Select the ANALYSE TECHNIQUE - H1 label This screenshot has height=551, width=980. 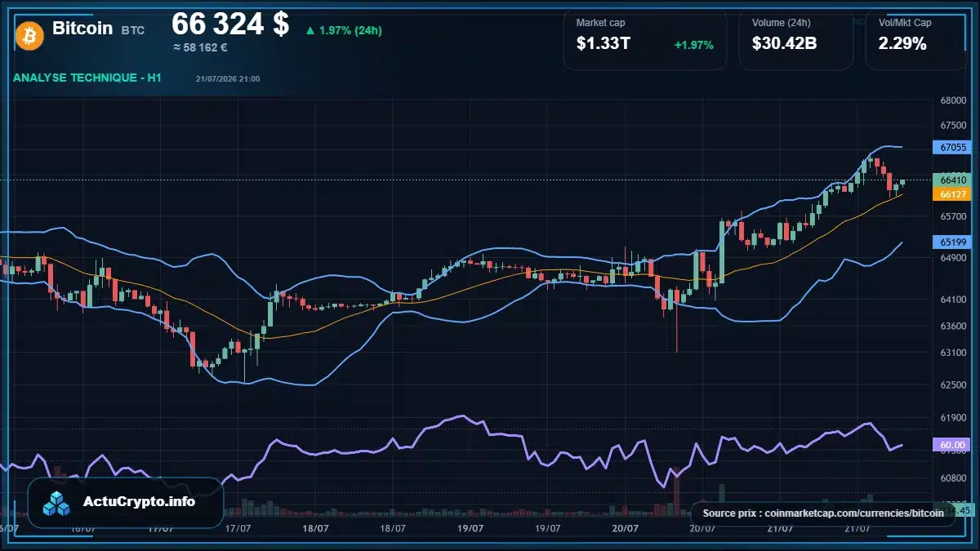pos(87,78)
